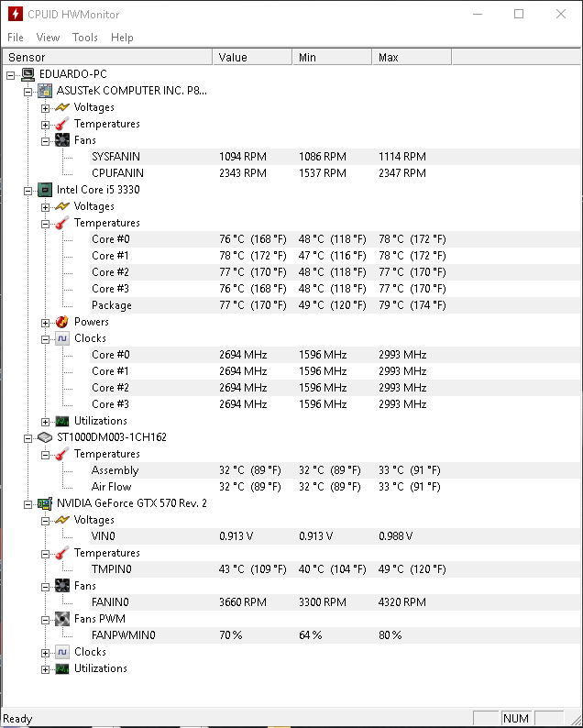Viewport: 583px width, 728px height.
Task: Collapse the Fans PWM node
Action: coord(45,620)
